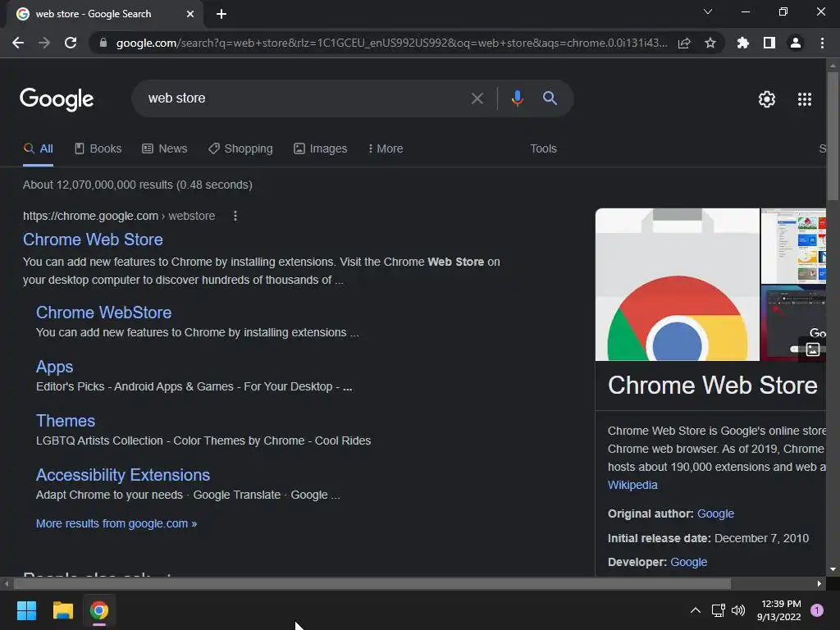Image resolution: width=840 pixels, height=630 pixels.
Task: Submit search with magnifier icon
Action: pyautogui.click(x=550, y=98)
